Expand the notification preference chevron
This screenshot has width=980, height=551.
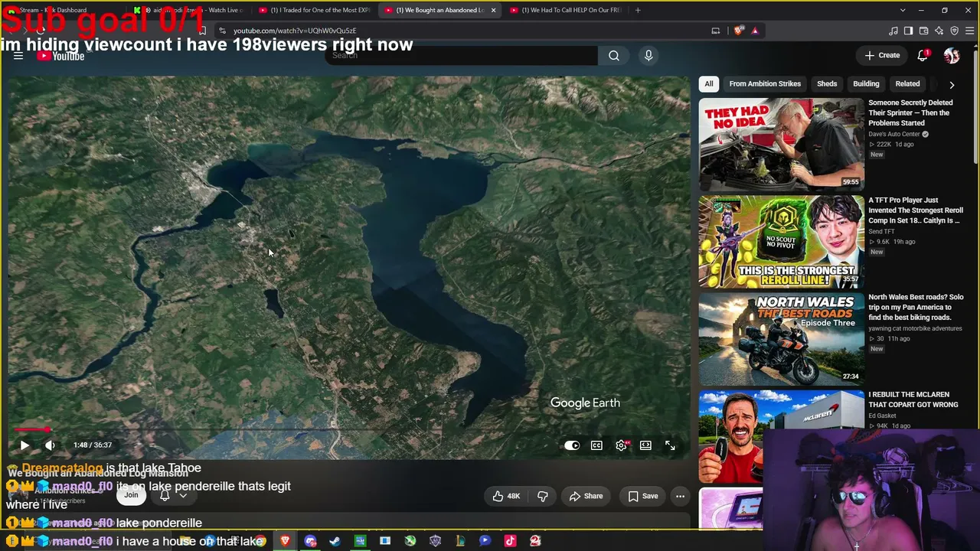(183, 495)
